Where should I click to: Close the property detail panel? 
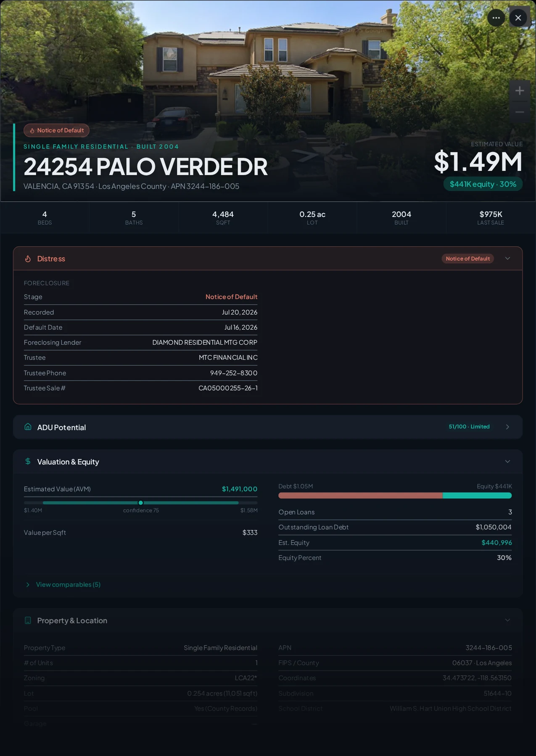coord(518,18)
